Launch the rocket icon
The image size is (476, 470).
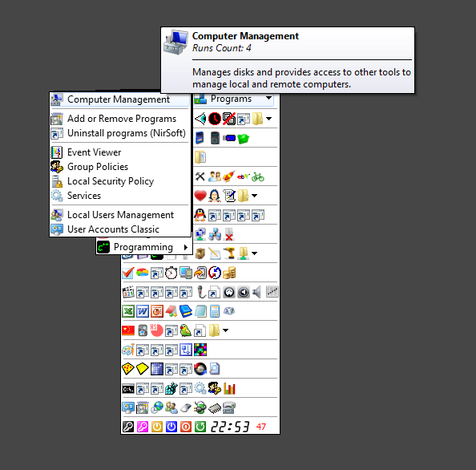pyautogui.click(x=229, y=176)
